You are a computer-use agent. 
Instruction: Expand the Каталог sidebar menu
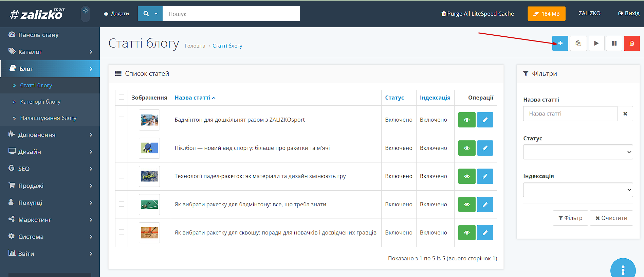pyautogui.click(x=50, y=52)
